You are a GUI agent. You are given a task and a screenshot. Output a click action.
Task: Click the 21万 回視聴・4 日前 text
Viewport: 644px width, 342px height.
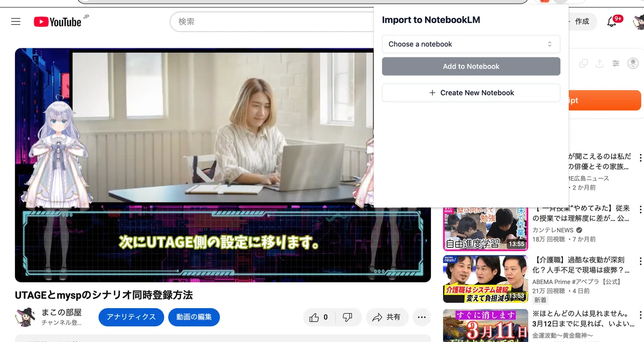tap(561, 291)
